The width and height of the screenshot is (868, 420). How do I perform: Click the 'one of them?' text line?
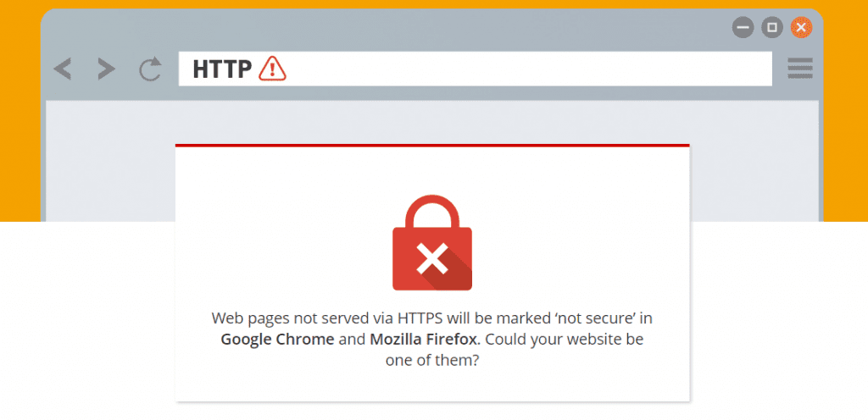pos(432,361)
